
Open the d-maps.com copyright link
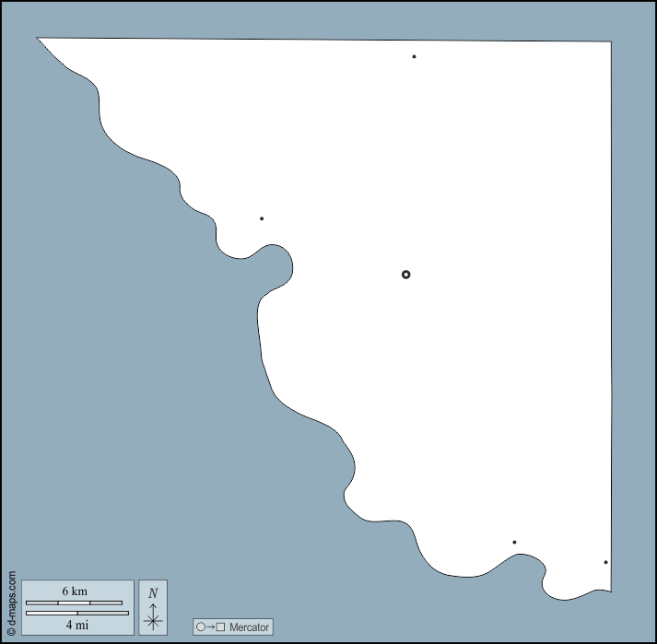coord(11,603)
